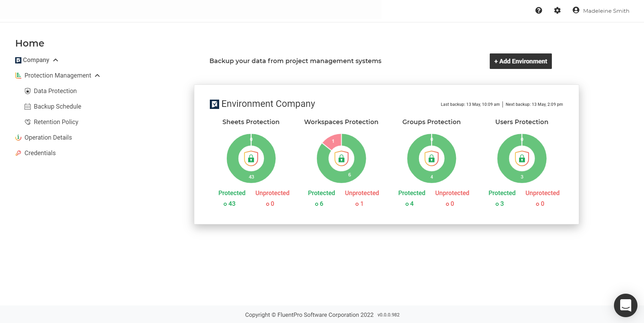The image size is (644, 323).
Task: Collapse the Protection Management chevron
Action: (x=97, y=75)
